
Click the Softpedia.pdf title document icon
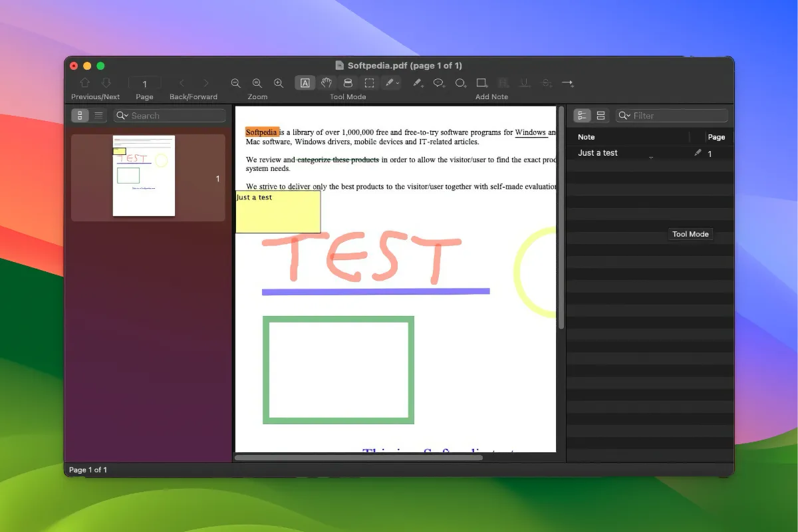340,65
